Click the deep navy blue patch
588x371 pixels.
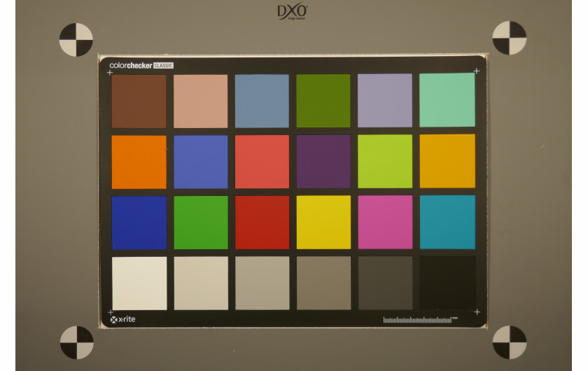tap(139, 223)
